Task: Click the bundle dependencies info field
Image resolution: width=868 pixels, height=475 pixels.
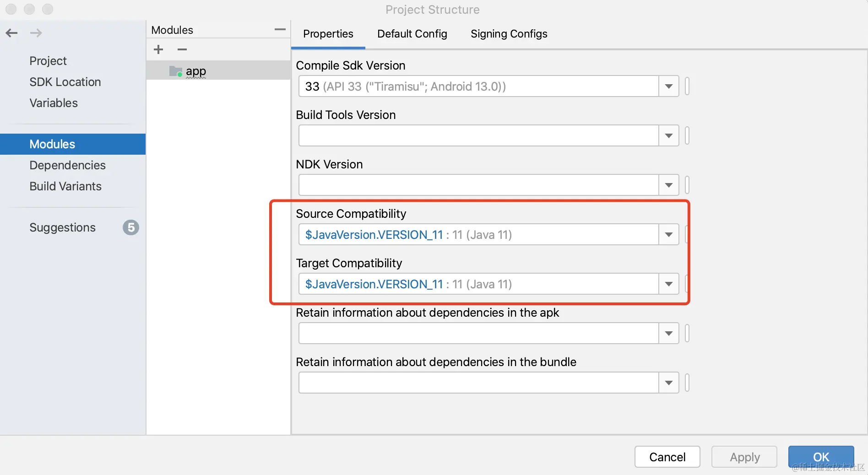Action: pos(479,383)
